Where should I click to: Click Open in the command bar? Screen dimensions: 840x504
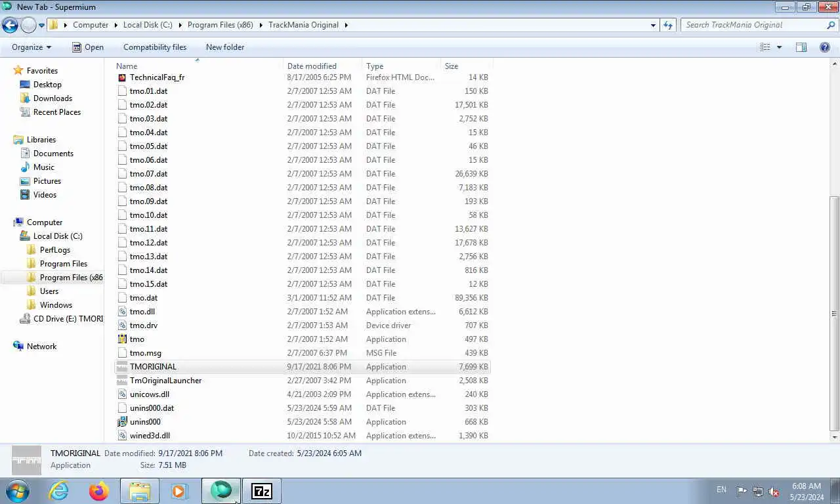point(88,47)
